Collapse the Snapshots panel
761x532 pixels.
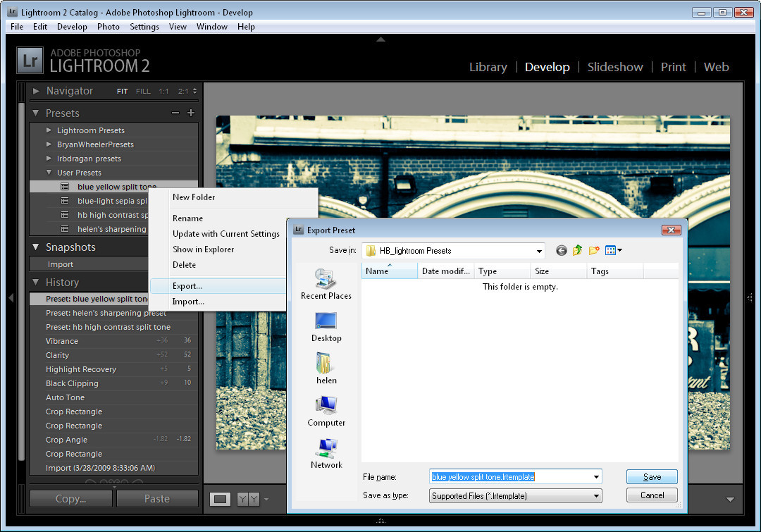(x=35, y=247)
